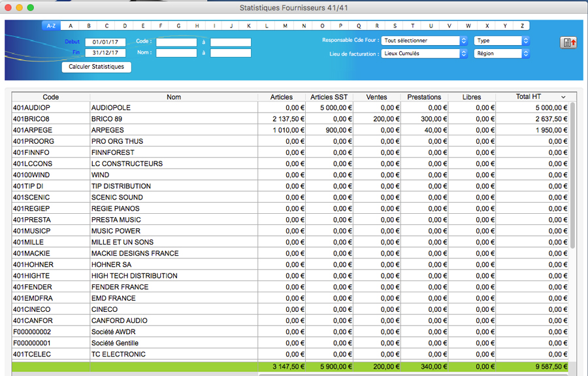Click the vertical scrollbar of the table
588x376 pixels.
pos(572,175)
